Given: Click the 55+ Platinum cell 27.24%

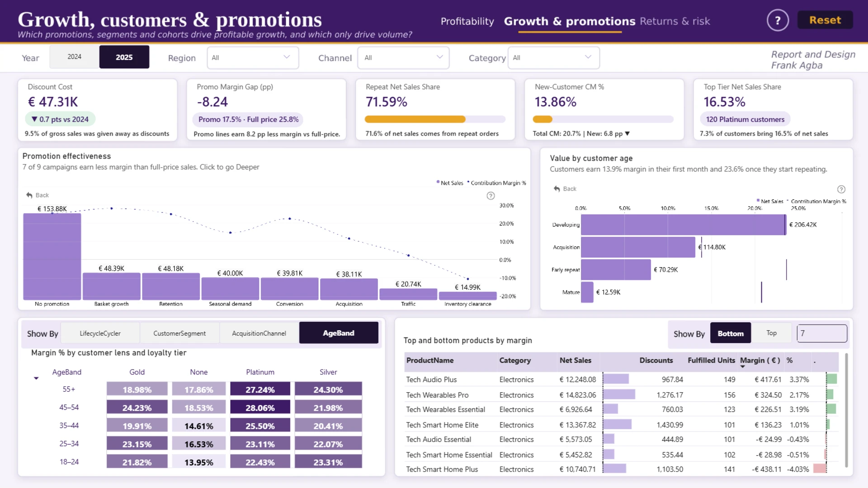Looking at the screenshot, I should coord(260,389).
